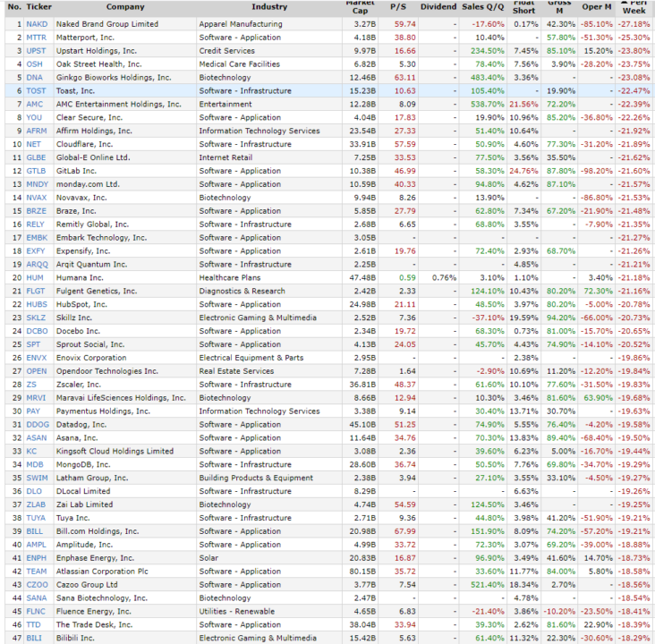The width and height of the screenshot is (655, 644).
Task: Open NVAX ticker link
Action: [37, 198]
